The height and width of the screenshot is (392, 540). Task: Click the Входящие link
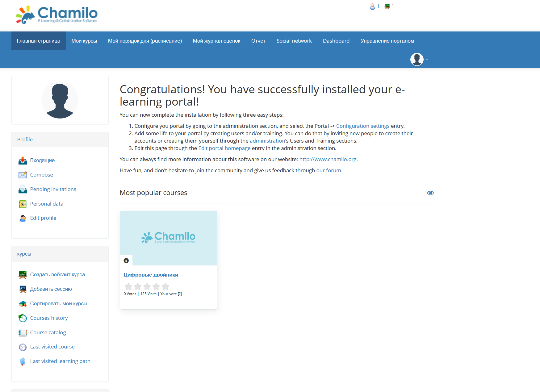(42, 160)
